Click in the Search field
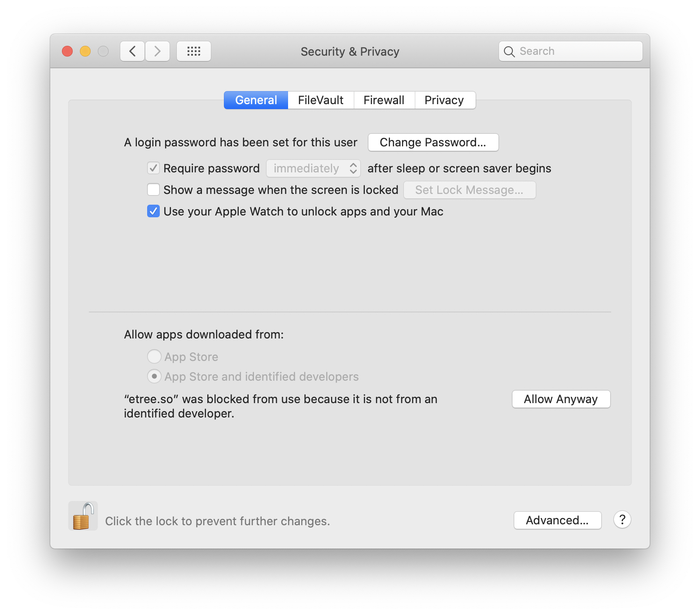The image size is (700, 615). tap(571, 51)
